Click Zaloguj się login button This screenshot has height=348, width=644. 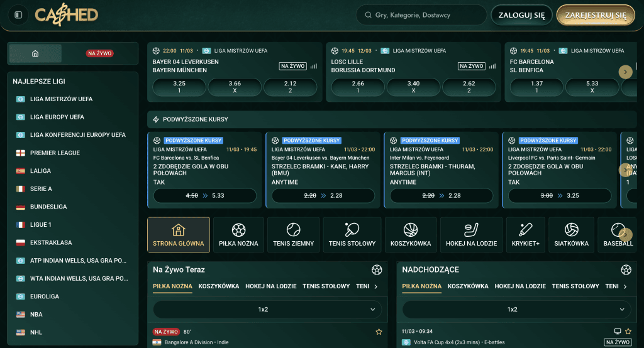click(521, 15)
